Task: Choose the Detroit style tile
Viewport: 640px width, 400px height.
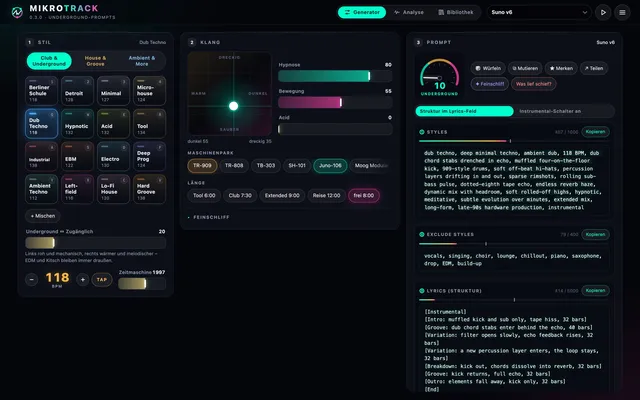Action: (x=77, y=91)
